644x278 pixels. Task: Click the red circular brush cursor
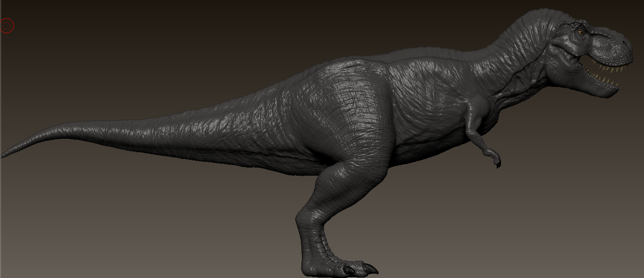pyautogui.click(x=7, y=26)
